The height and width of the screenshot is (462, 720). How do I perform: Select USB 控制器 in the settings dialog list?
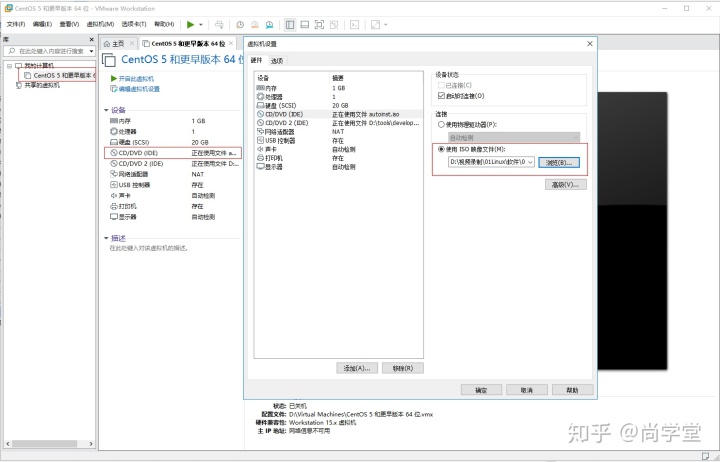click(x=338, y=141)
